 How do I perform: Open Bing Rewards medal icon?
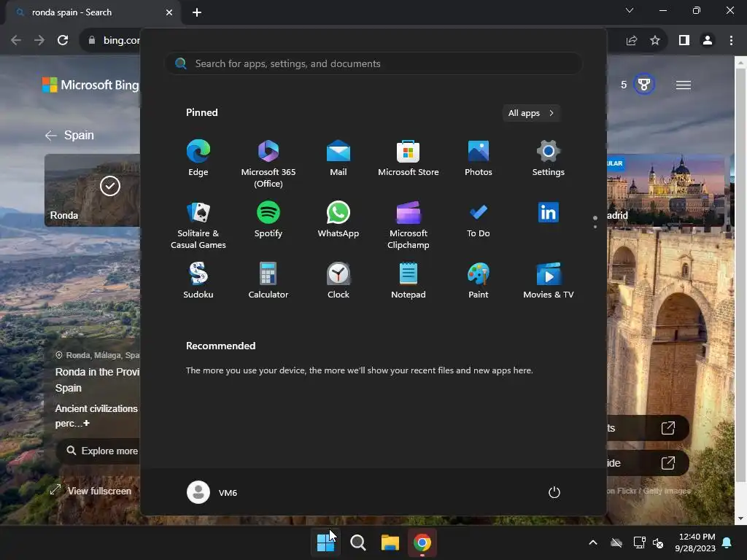(x=643, y=85)
